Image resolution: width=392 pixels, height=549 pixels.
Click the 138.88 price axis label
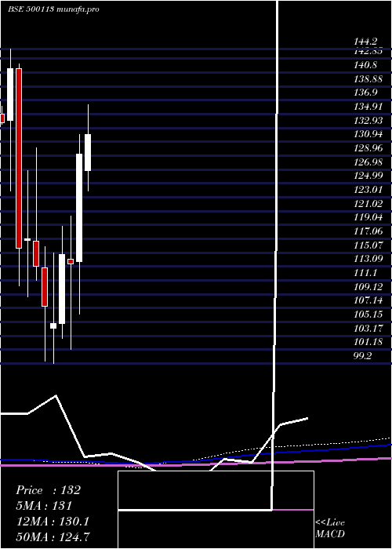pyautogui.click(x=368, y=78)
